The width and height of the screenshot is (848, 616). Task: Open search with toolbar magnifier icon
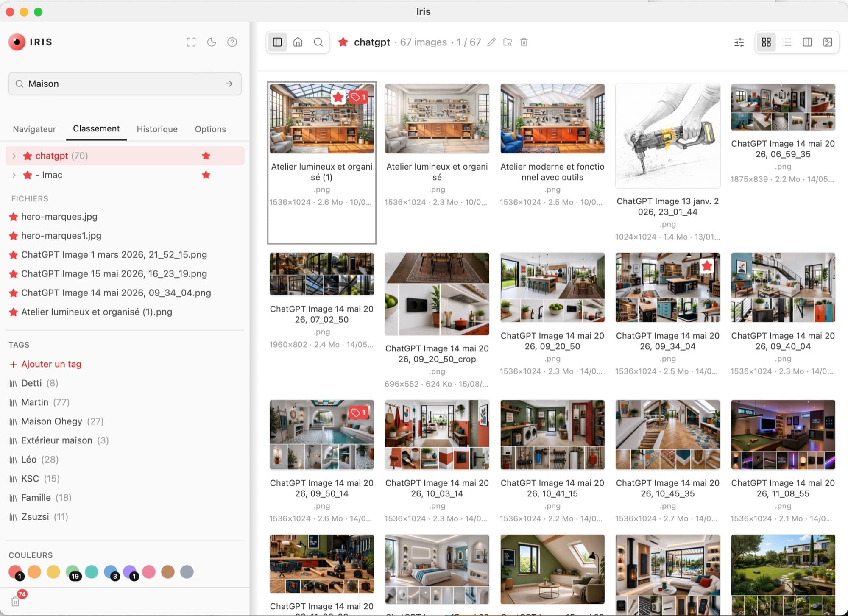click(x=318, y=42)
